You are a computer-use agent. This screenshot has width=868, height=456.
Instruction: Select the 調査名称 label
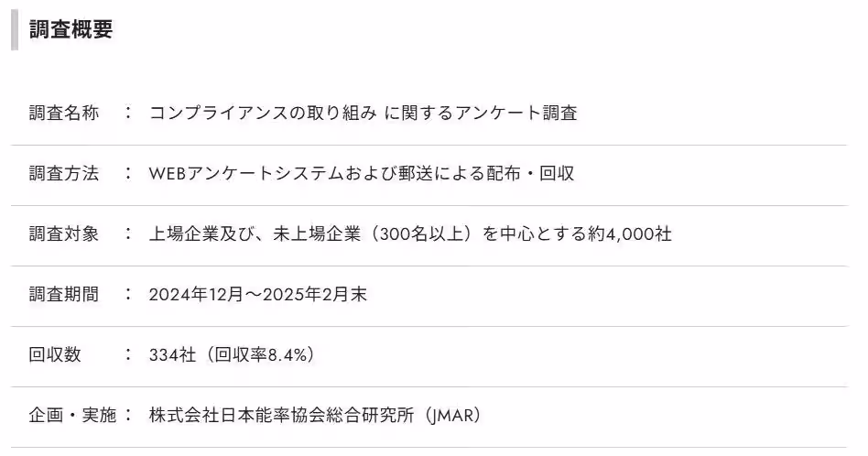63,113
